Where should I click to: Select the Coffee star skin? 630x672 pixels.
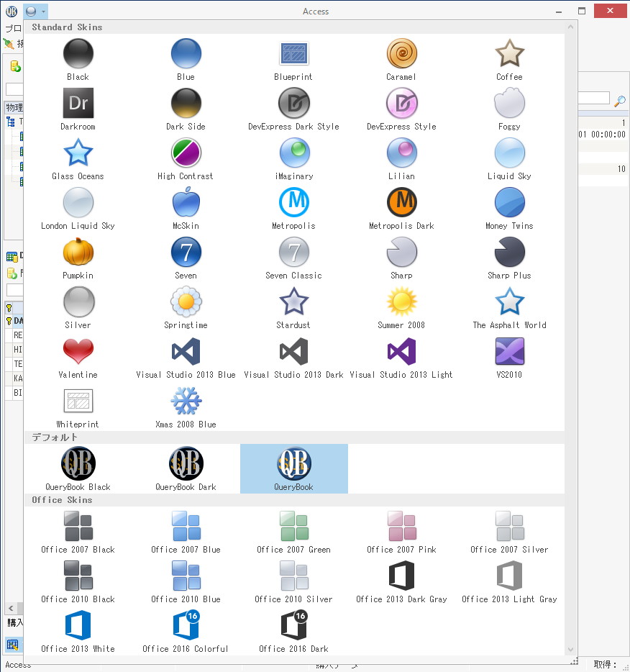pos(510,60)
